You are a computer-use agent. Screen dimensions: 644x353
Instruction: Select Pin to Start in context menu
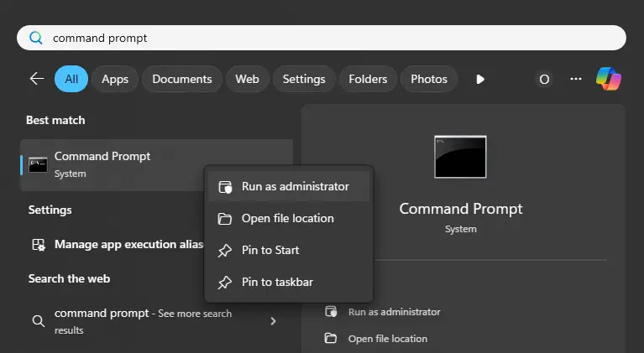click(270, 250)
